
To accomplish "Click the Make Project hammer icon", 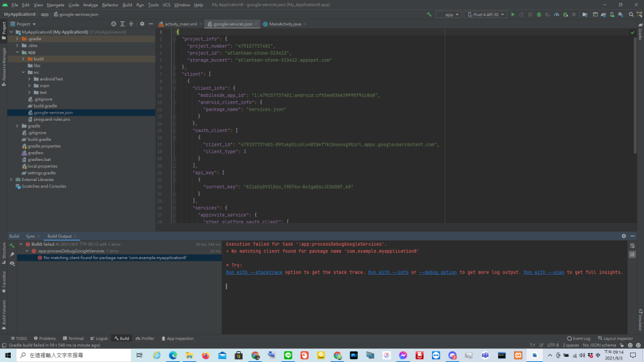I will point(429,14).
